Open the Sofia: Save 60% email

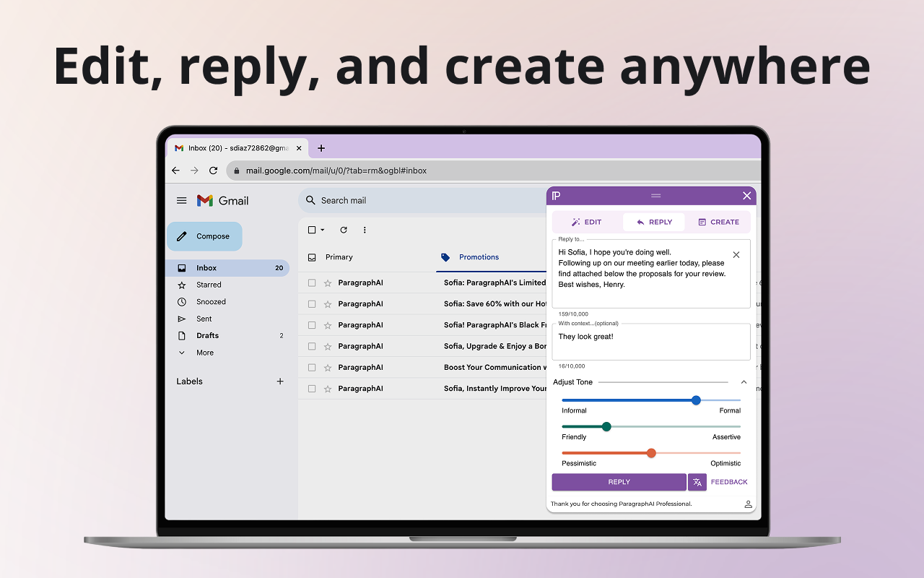point(495,304)
